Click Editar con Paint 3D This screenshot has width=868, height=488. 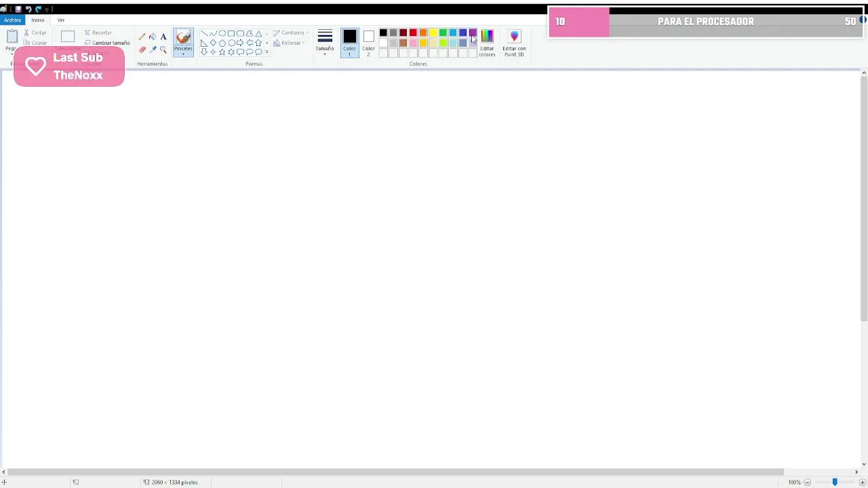(x=514, y=43)
